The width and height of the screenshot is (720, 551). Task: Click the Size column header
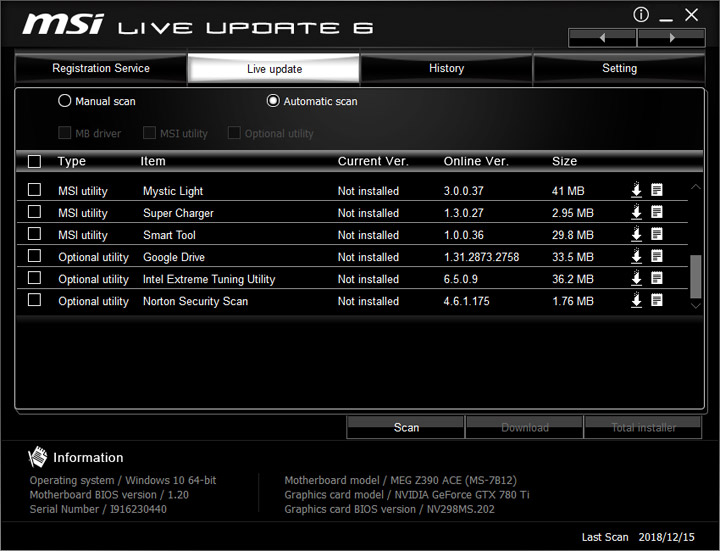pos(564,161)
